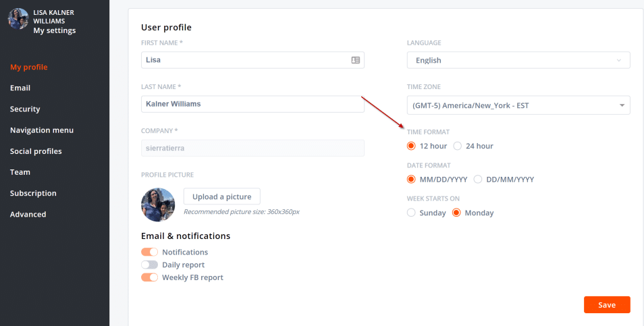Select the 12 hour time format
The image size is (644, 326).
pos(412,146)
